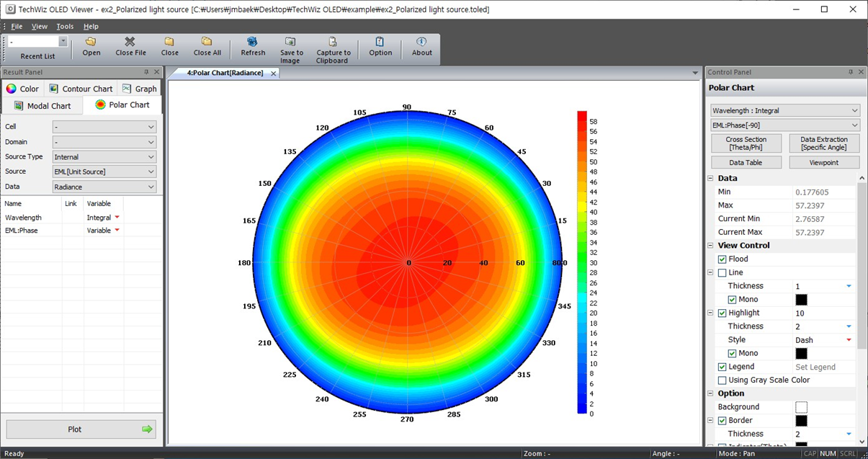The image size is (868, 459).
Task: Open the Tools menu
Action: 65,27
